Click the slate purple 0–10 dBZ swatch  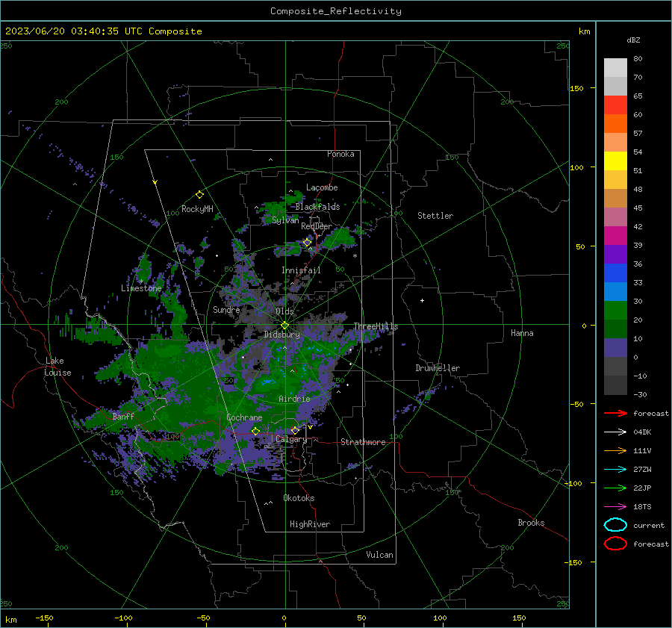click(615, 348)
